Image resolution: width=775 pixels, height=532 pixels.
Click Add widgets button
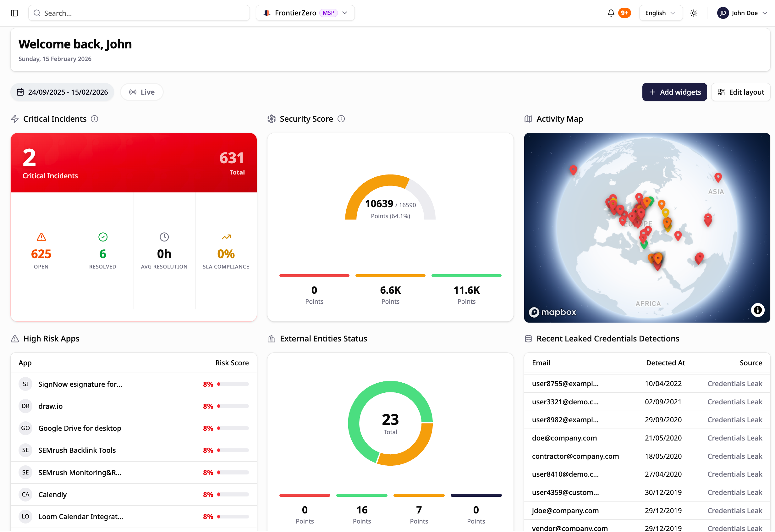(674, 92)
